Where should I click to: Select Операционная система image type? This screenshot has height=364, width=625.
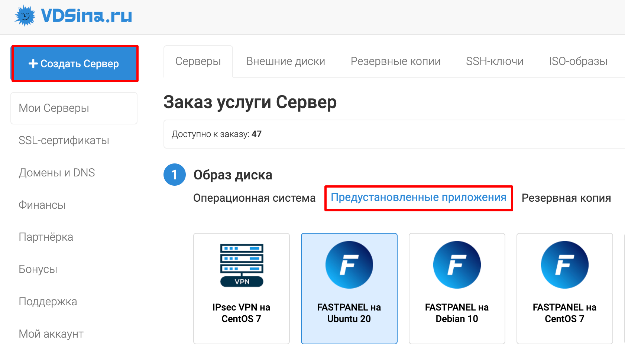click(254, 198)
